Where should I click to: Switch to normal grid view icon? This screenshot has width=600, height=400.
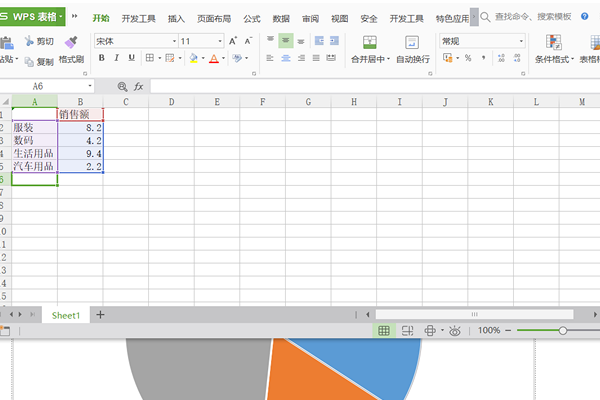click(x=384, y=331)
